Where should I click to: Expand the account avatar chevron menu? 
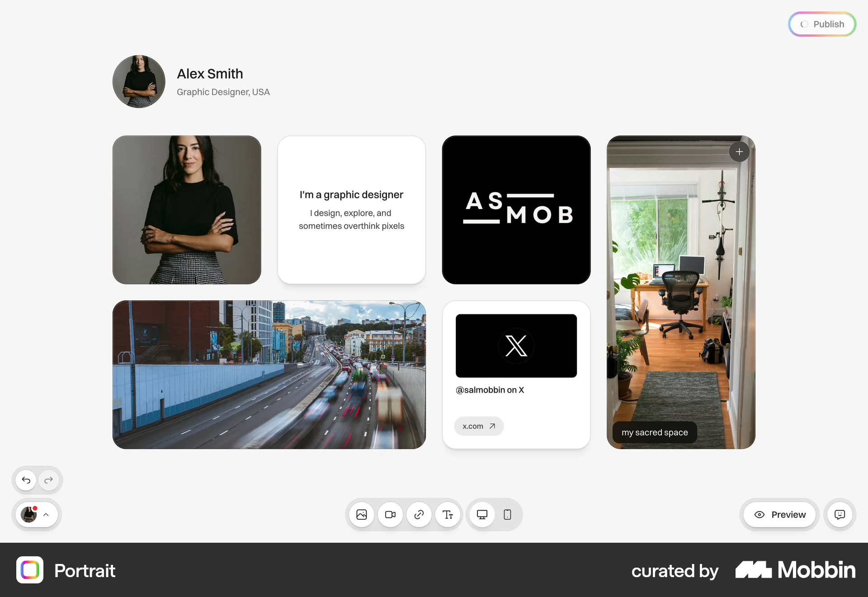click(x=46, y=515)
